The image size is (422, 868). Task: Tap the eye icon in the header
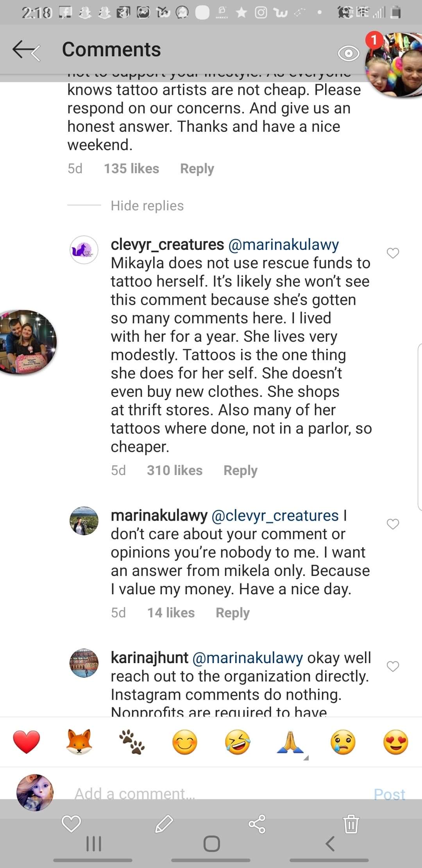point(348,53)
